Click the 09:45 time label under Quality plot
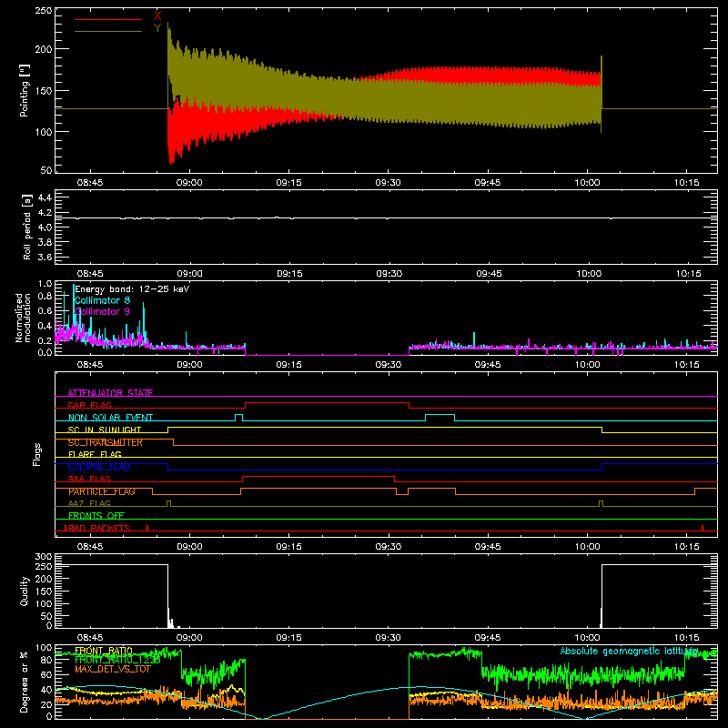The height and width of the screenshot is (728, 728). (488, 638)
